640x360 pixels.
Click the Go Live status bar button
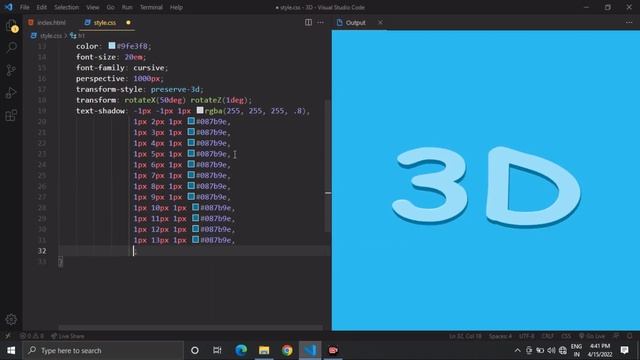[592, 336]
